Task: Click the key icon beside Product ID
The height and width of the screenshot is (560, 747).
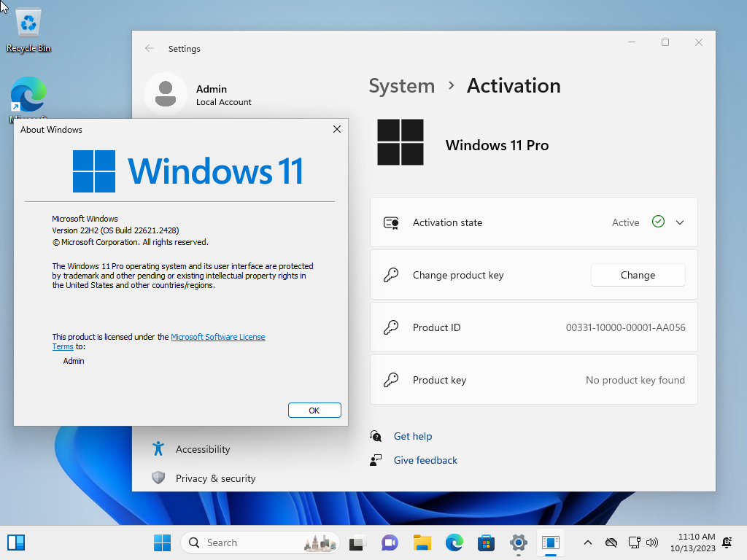Action: click(391, 327)
